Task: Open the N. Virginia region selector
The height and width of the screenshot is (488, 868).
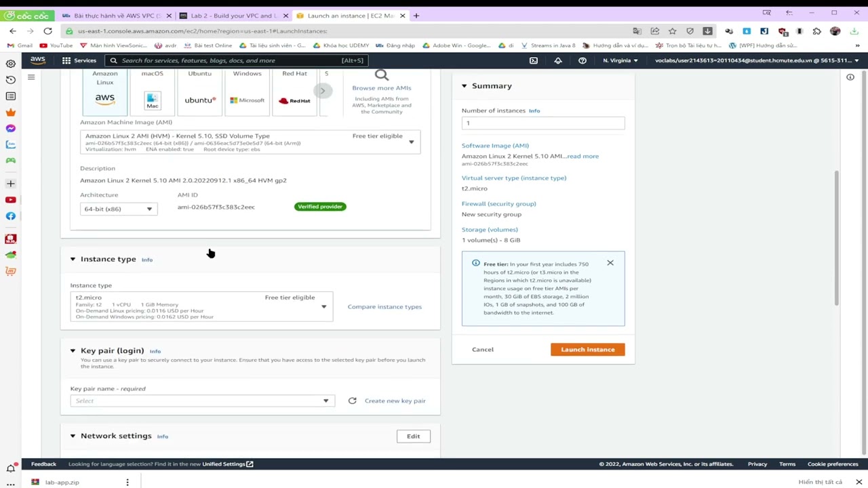Action: point(620,60)
